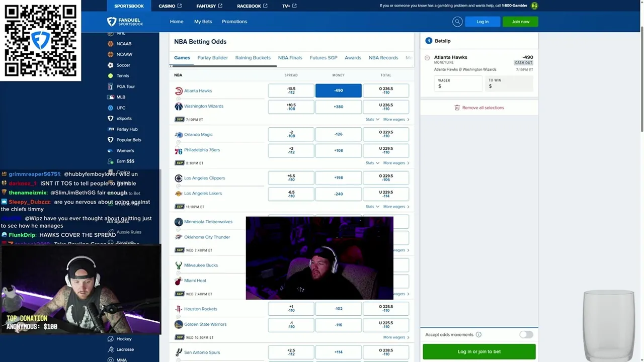Open More wagers for Magic-76ers game
Screen dimensions: 644x362
(x=396, y=163)
